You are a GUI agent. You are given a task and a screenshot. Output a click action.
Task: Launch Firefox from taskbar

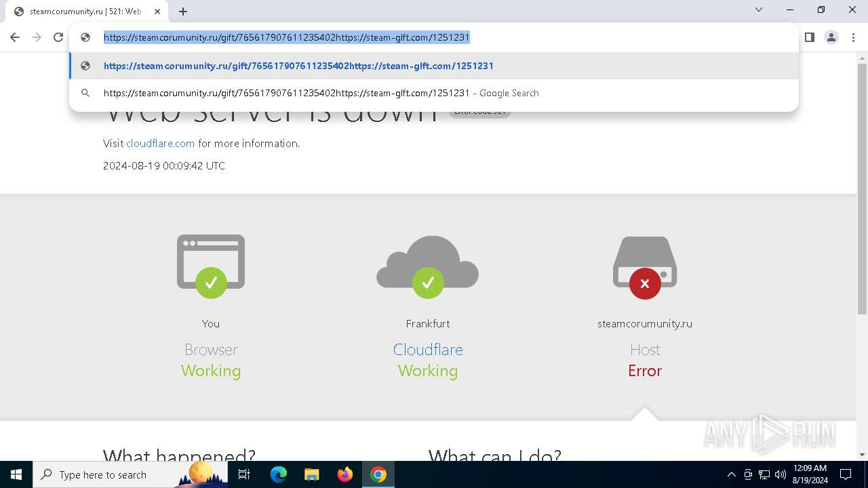pyautogui.click(x=345, y=474)
